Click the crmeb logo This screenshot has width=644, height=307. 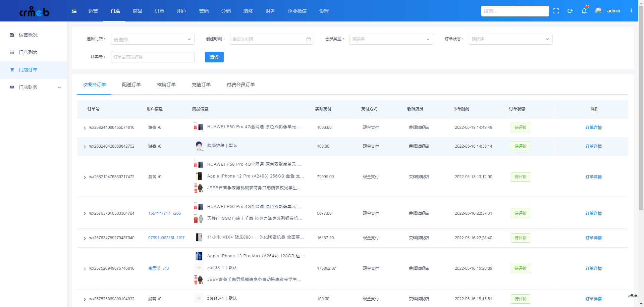point(34,11)
